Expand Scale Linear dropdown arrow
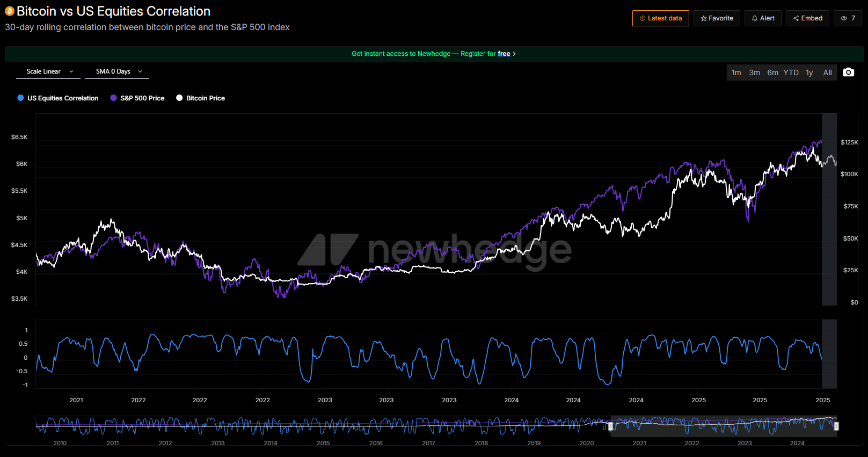The image size is (868, 457). click(71, 71)
